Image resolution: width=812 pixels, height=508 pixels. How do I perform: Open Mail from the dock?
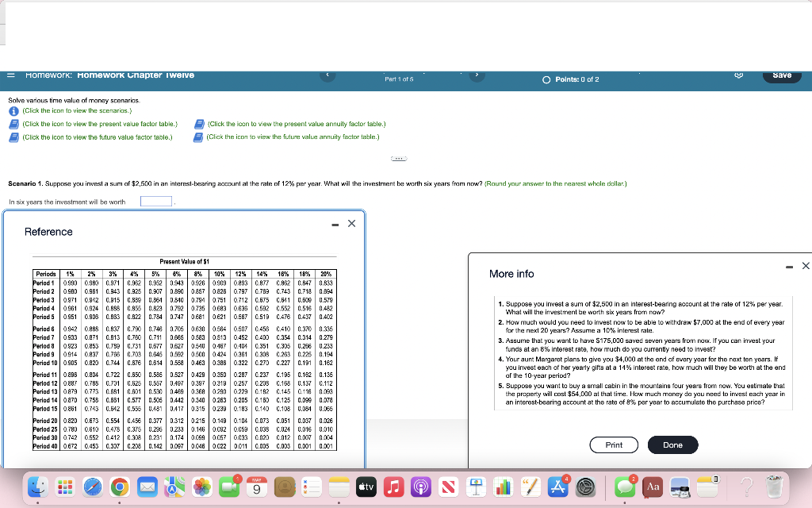click(147, 487)
